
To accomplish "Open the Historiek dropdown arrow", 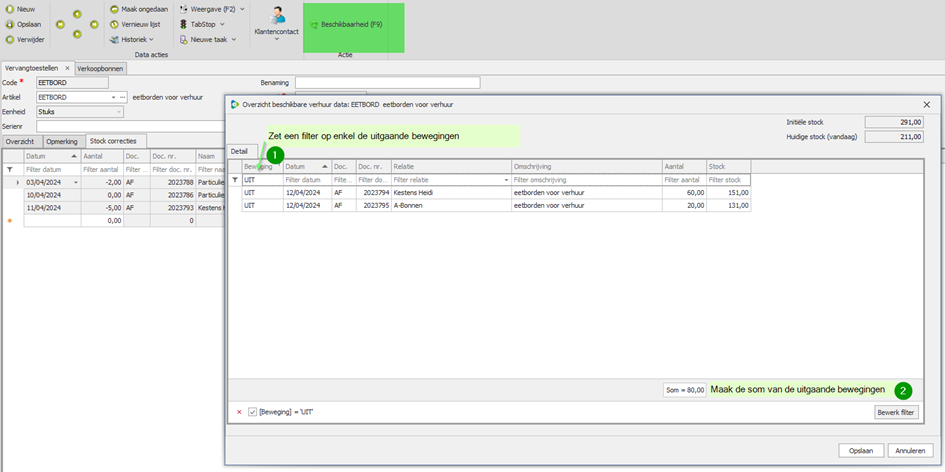I will (x=151, y=39).
